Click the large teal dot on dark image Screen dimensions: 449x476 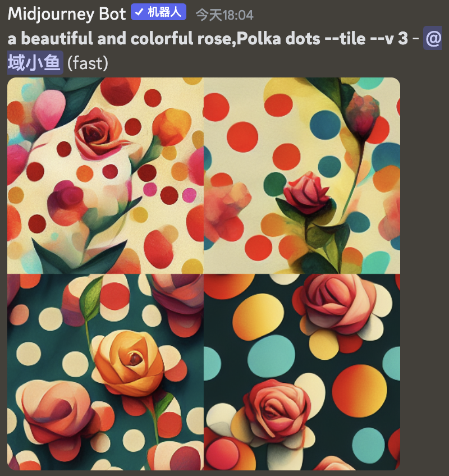point(271,356)
